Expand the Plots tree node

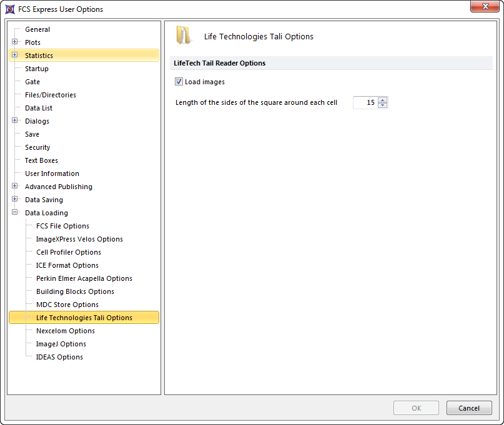coord(15,42)
